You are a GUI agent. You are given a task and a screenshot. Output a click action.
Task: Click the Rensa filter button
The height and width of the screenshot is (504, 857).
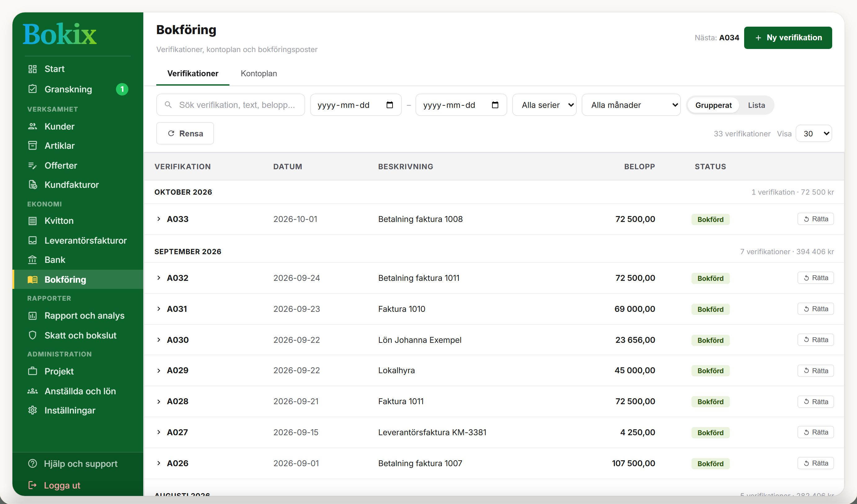pos(185,133)
